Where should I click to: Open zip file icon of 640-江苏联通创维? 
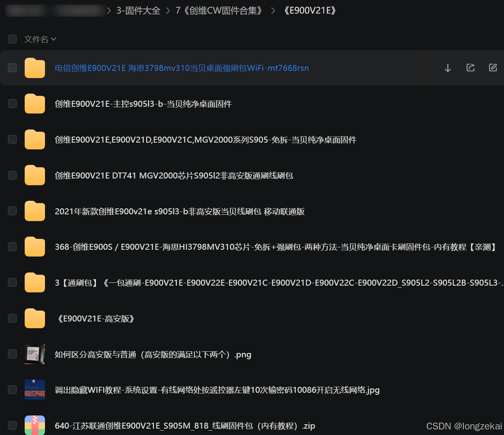click(35, 425)
